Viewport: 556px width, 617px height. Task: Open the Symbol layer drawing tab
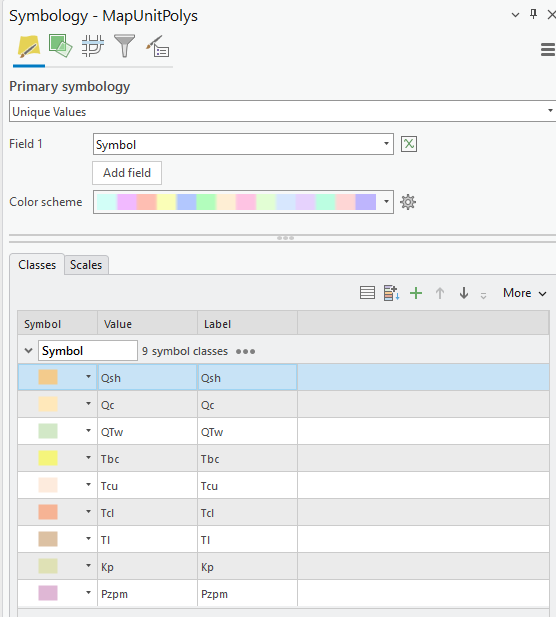[92, 46]
